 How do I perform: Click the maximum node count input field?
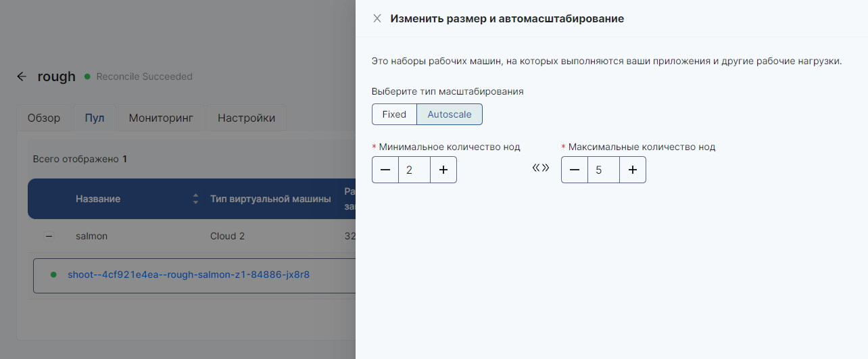pyautogui.click(x=604, y=170)
